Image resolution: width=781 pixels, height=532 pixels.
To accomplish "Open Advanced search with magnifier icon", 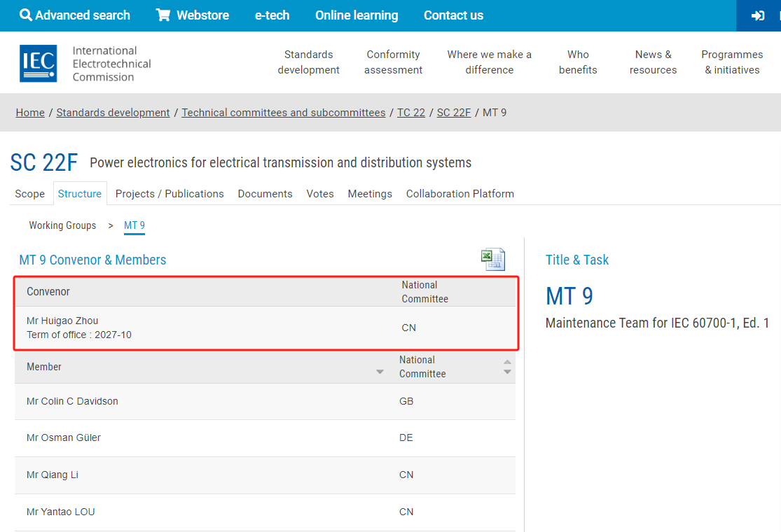I will 75,15.
